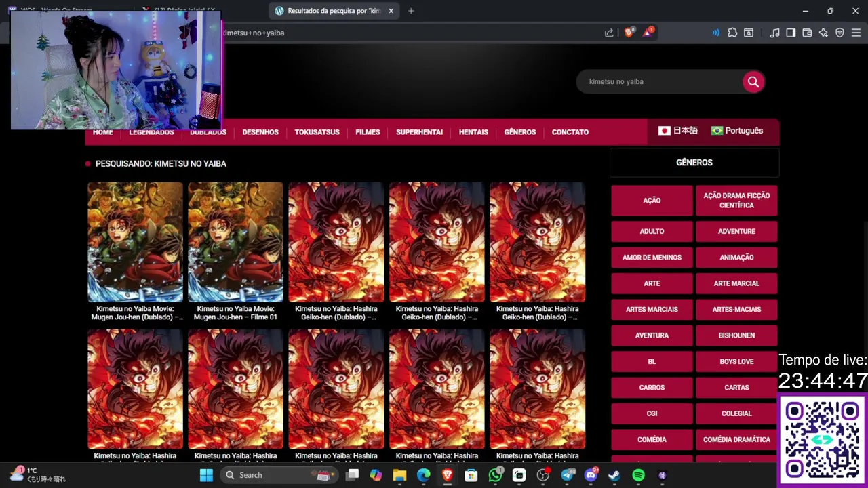
Task: Open Discord from the taskbar
Action: (591, 475)
